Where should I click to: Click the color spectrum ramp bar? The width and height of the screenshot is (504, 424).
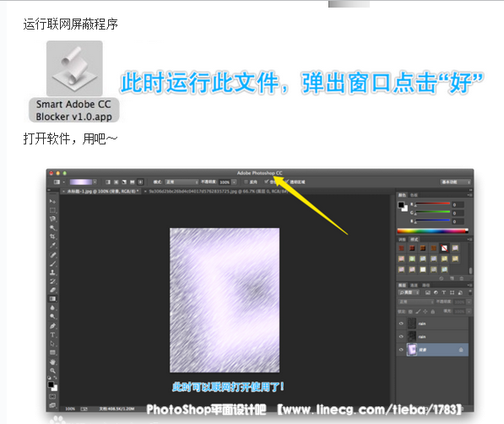(x=432, y=231)
